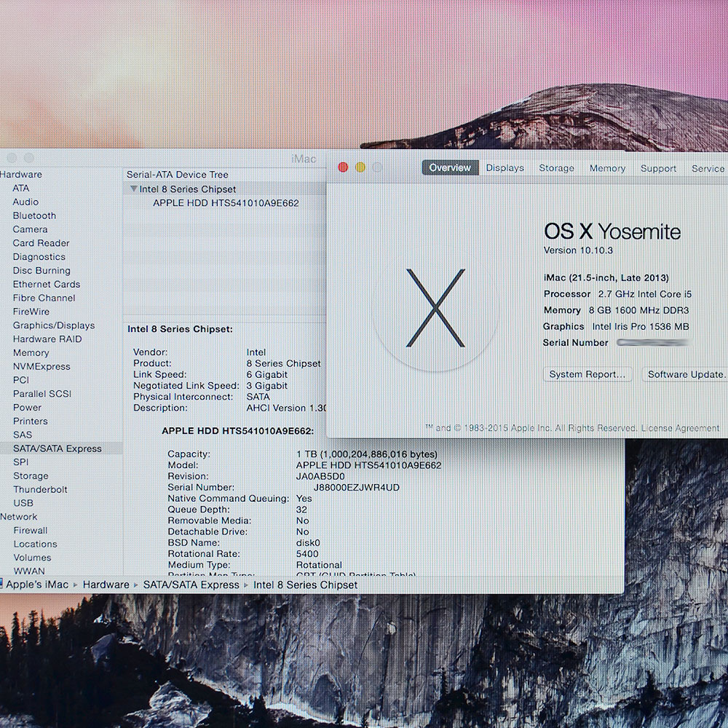Viewport: 728px width, 728px height.
Task: Select USB in sidebar
Action: pos(23,503)
